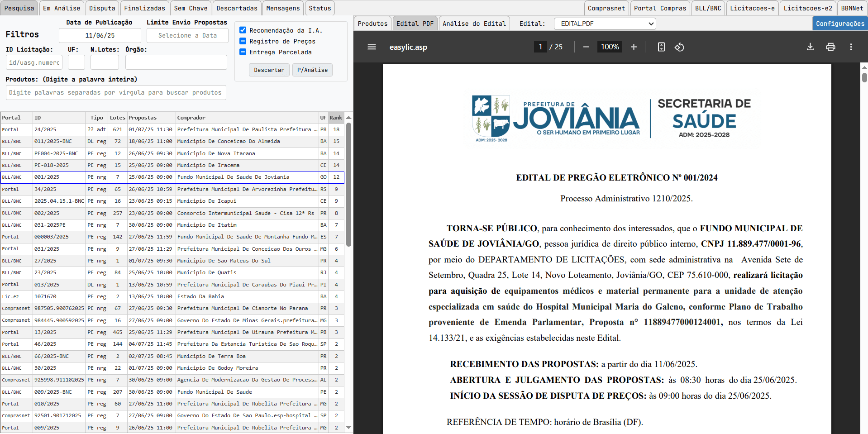Screen dimensions: 868x434
Task: Click the UF filter input field
Action: pyautogui.click(x=76, y=62)
